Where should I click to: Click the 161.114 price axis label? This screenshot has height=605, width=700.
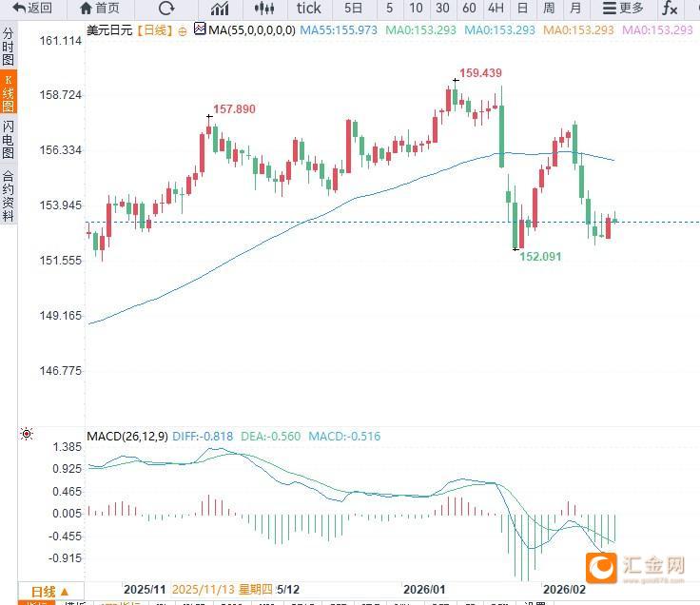[x=61, y=41]
